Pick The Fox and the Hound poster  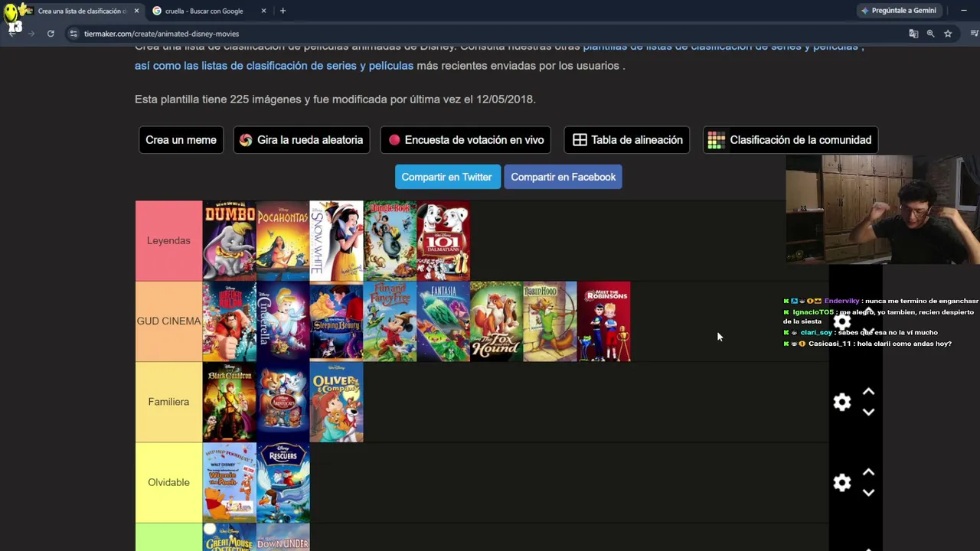click(x=497, y=321)
